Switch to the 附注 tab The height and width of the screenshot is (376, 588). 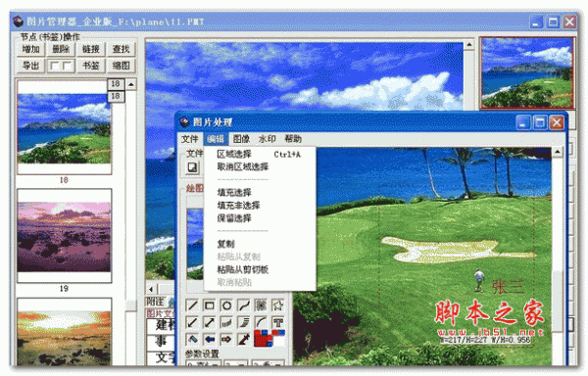pos(155,302)
